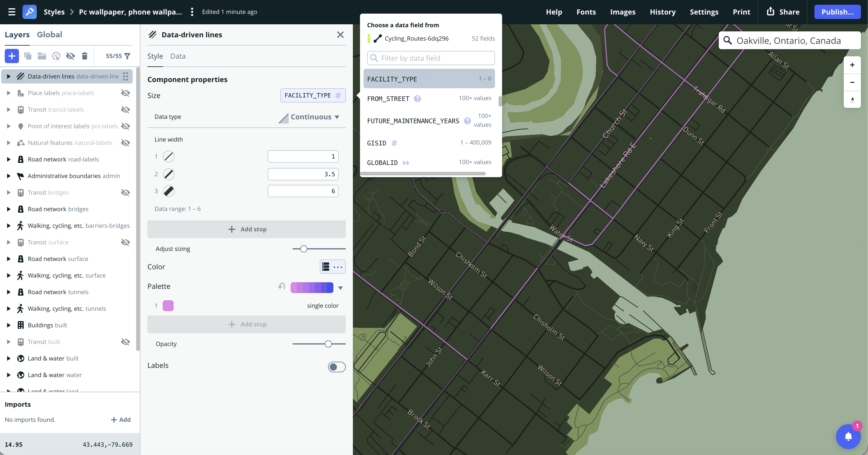Expand the Road network surface layer

[x=8, y=259]
